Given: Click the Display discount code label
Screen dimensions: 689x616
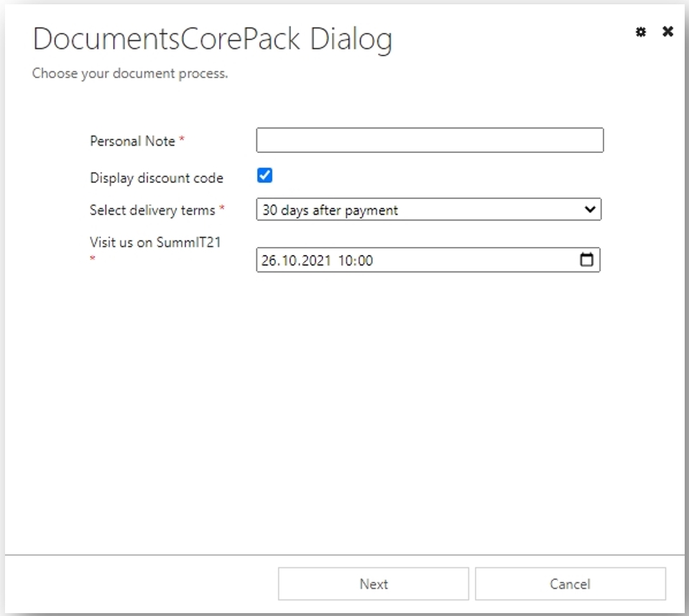Looking at the screenshot, I should [x=157, y=178].
